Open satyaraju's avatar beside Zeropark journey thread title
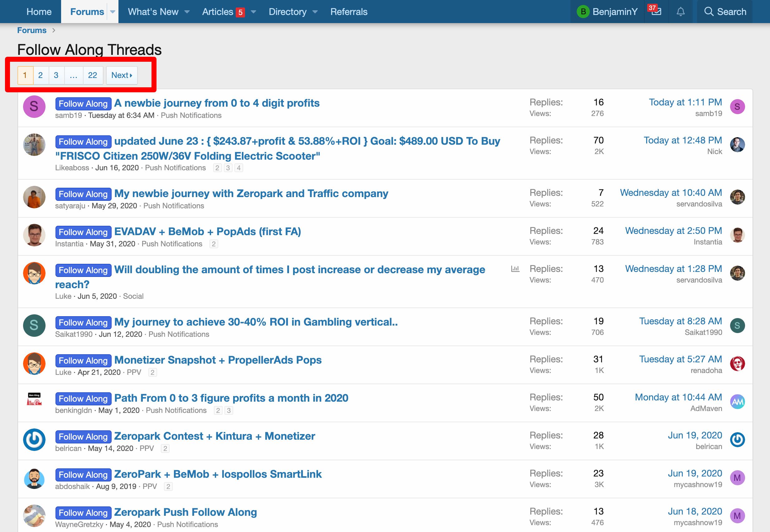This screenshot has width=770, height=532. 34,197
